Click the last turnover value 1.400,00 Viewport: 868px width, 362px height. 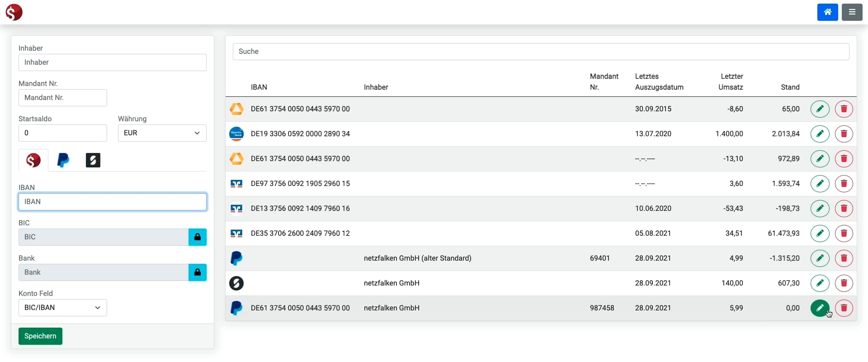point(729,134)
